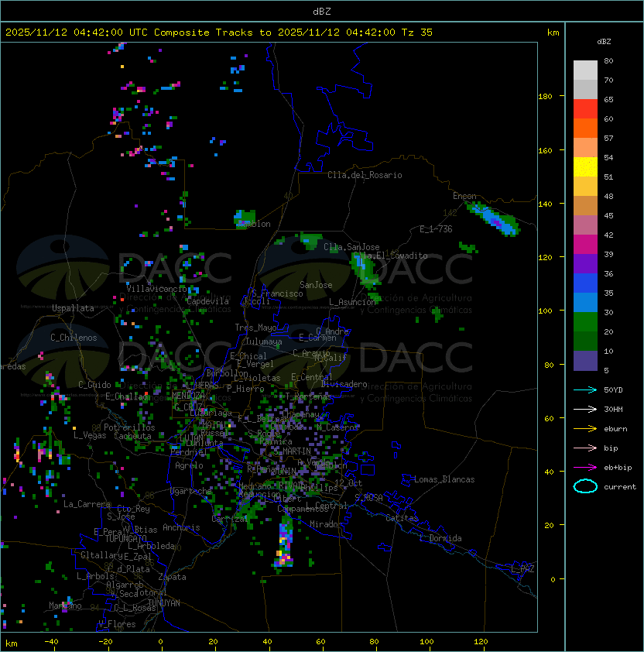Click the 'Anchoris' map label
The height and width of the screenshot is (652, 644).
click(x=181, y=527)
